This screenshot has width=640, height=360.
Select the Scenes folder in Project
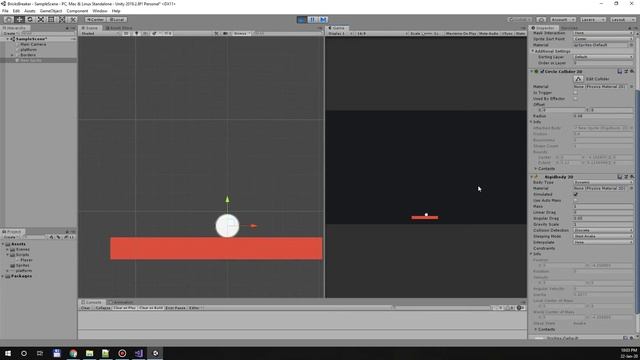[22, 249]
